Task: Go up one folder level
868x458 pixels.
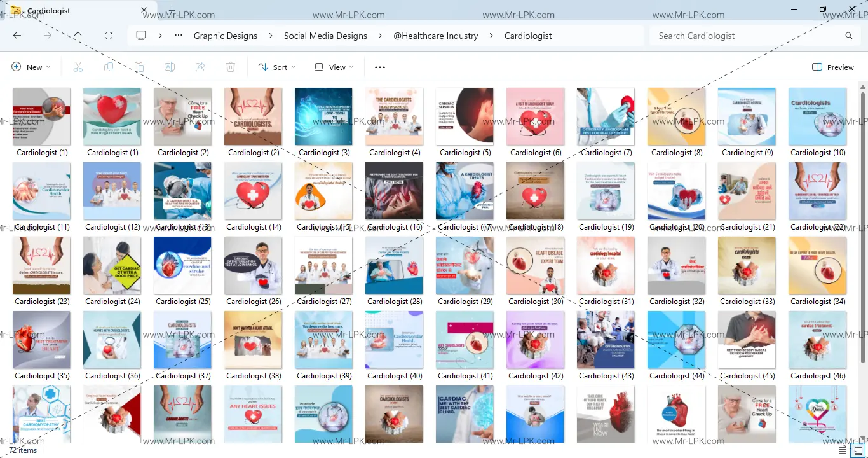Action: [x=78, y=36]
